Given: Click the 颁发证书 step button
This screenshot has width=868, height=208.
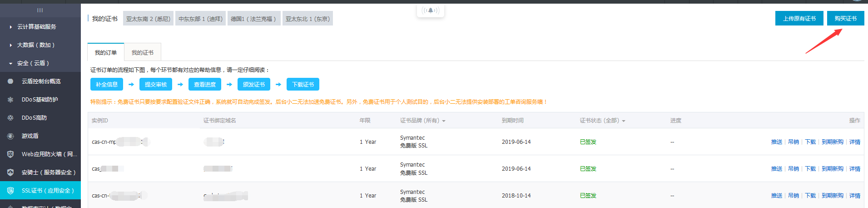Looking at the screenshot, I should click(x=254, y=84).
